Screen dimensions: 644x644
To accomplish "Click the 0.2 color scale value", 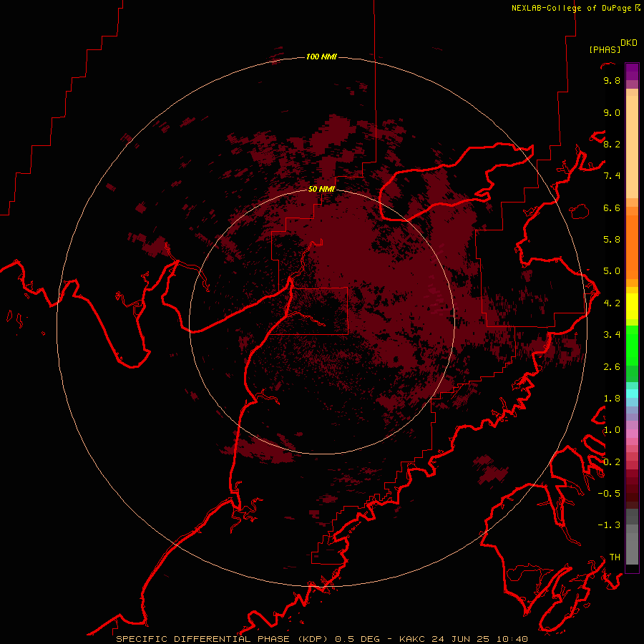I will coord(612,462).
